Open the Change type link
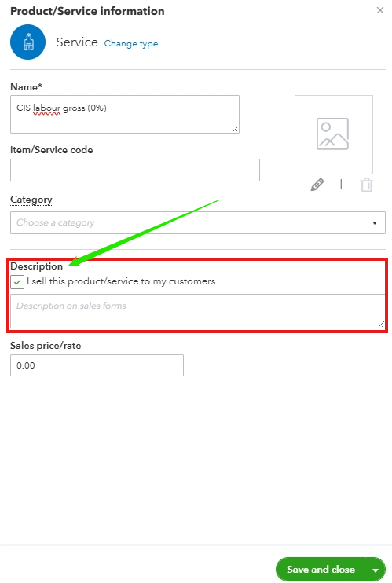392x583 pixels. (x=131, y=43)
